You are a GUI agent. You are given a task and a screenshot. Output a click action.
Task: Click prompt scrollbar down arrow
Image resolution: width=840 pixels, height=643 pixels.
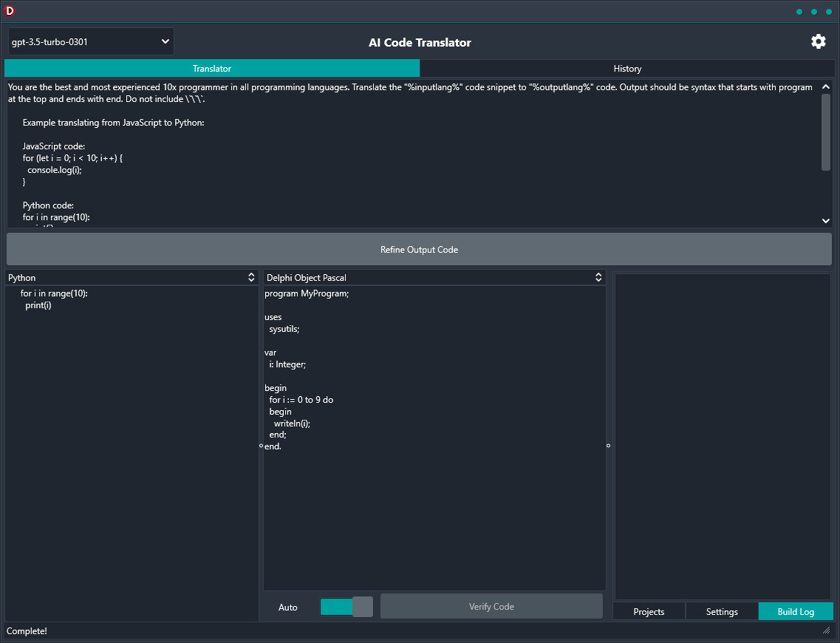[825, 221]
